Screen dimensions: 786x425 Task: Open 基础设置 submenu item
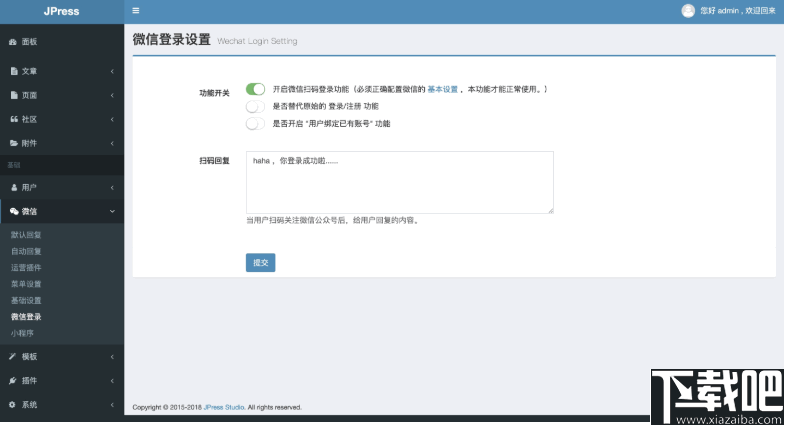[x=26, y=300]
